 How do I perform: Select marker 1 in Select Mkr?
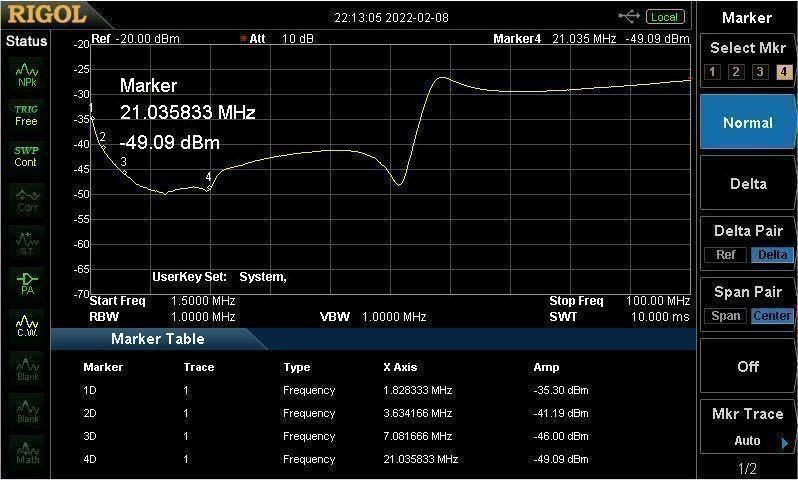(712, 72)
